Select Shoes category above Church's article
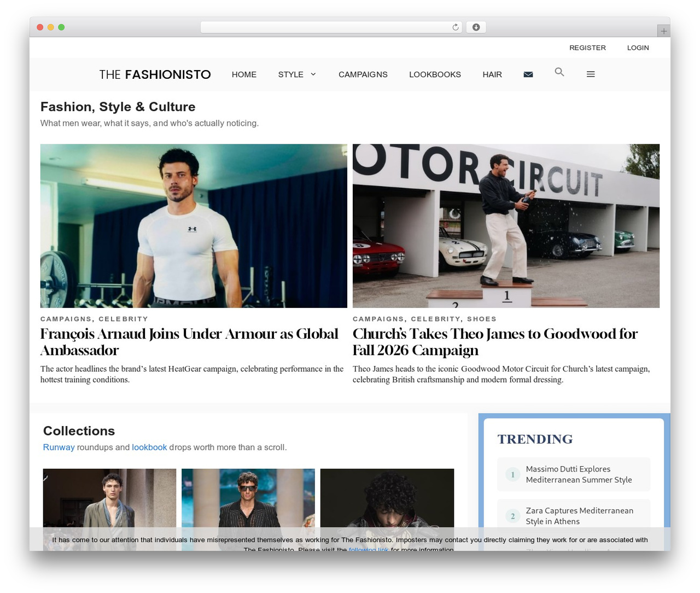This screenshot has height=593, width=700. [482, 319]
